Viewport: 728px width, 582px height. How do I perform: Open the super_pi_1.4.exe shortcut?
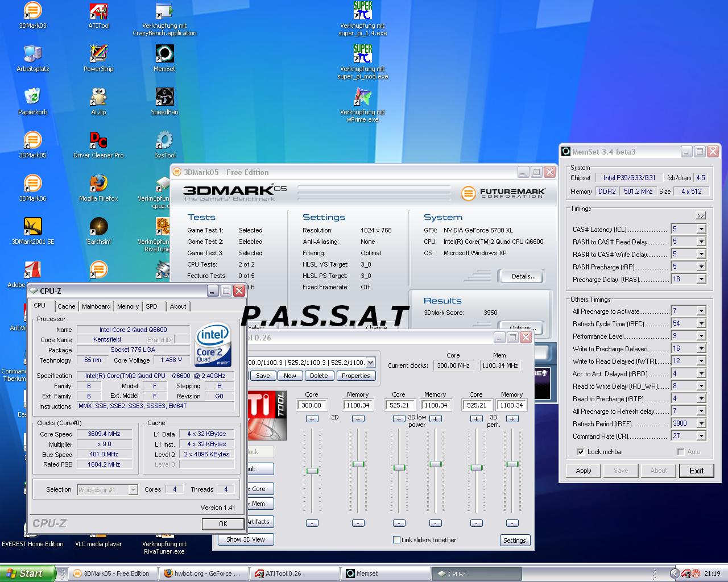[x=362, y=19]
